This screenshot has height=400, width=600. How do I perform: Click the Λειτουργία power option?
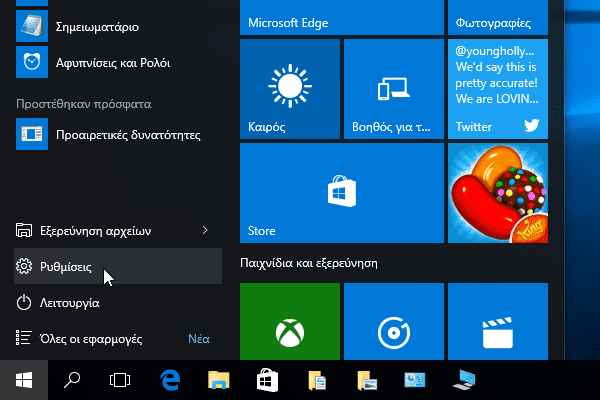[118, 302]
